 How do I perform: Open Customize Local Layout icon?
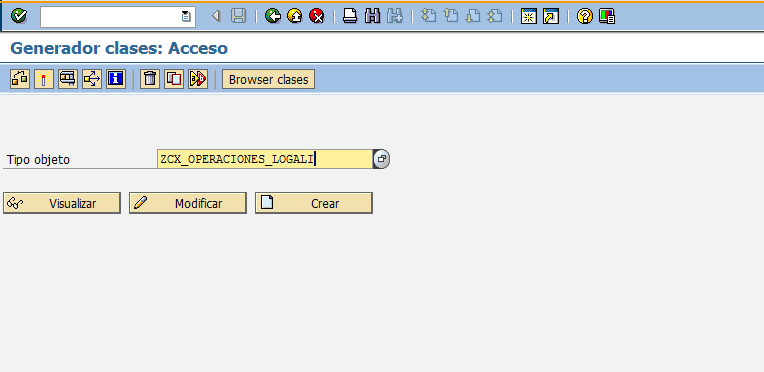607,17
